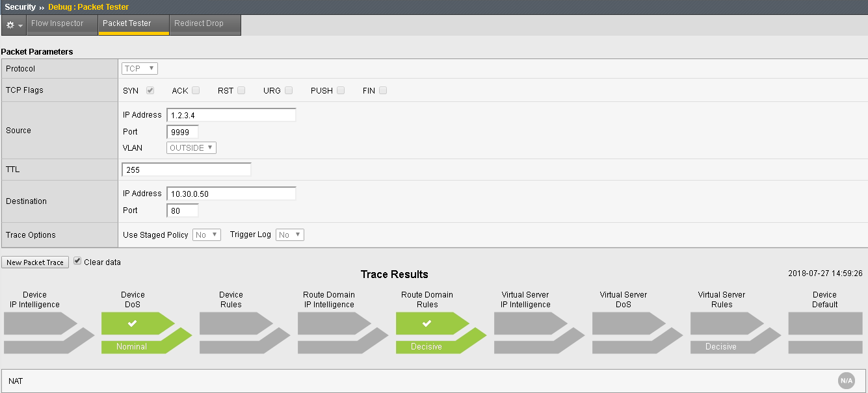Click the Destination IP Address field
This screenshot has height=393, width=868.
[231, 194]
